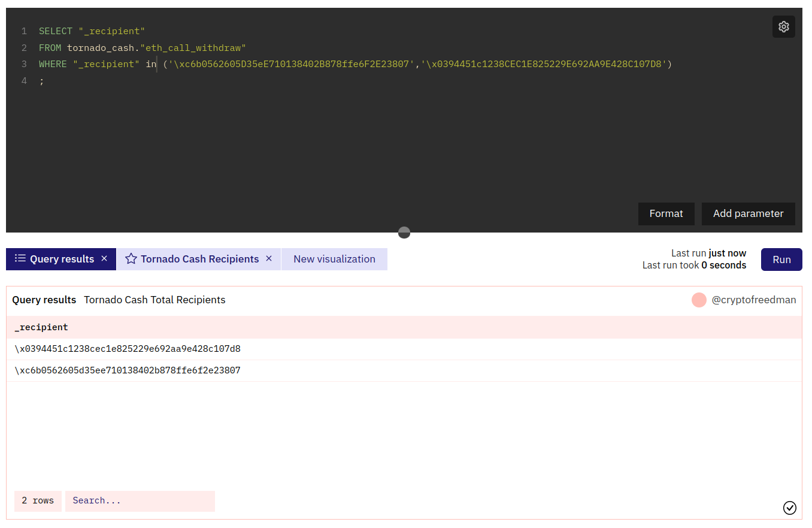The height and width of the screenshot is (528, 812).
Task: Select the row starting \xc6b0562605
Action: pyautogui.click(x=404, y=370)
